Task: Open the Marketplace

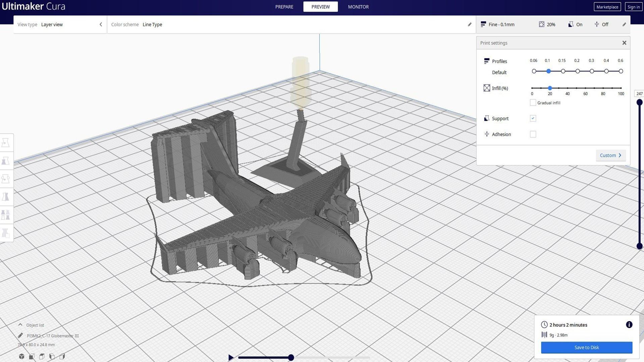Action: click(x=607, y=7)
